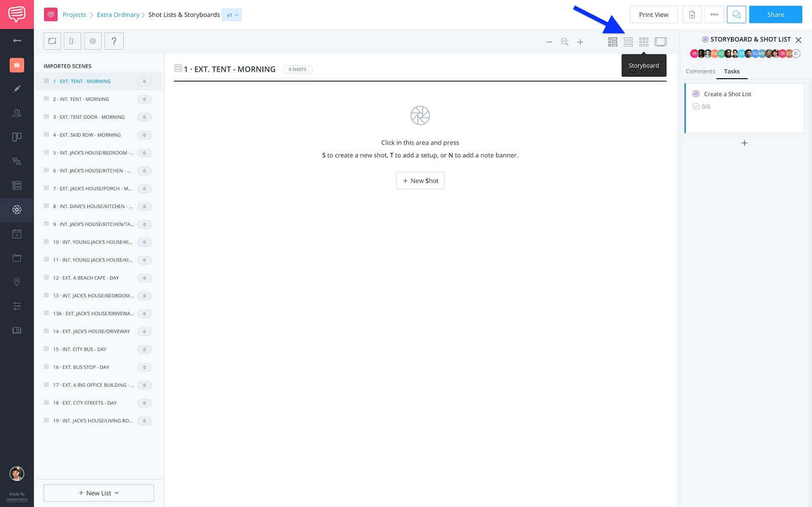Viewport: 812px width, 507px height.
Task: Open the three-dot more options button
Action: (x=714, y=15)
